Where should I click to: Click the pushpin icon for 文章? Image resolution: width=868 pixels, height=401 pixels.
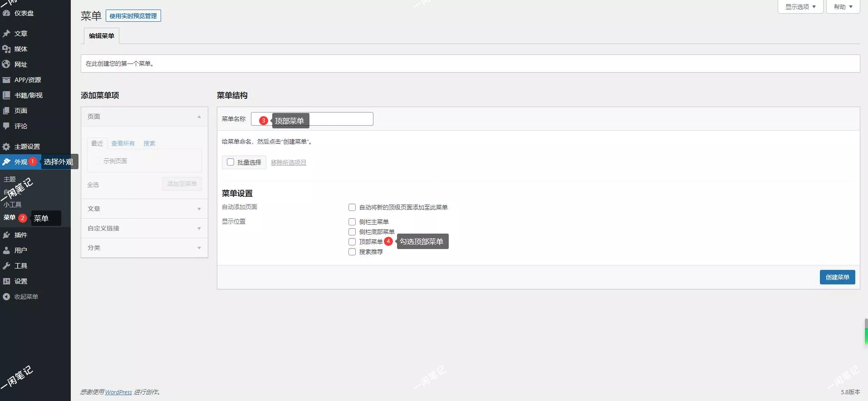[6, 34]
